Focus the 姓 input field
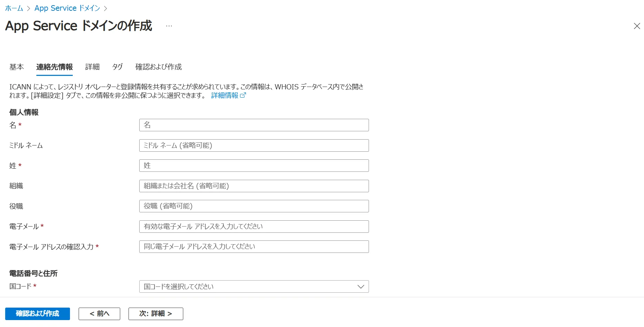Image resolution: width=644 pixels, height=327 pixels. (254, 166)
